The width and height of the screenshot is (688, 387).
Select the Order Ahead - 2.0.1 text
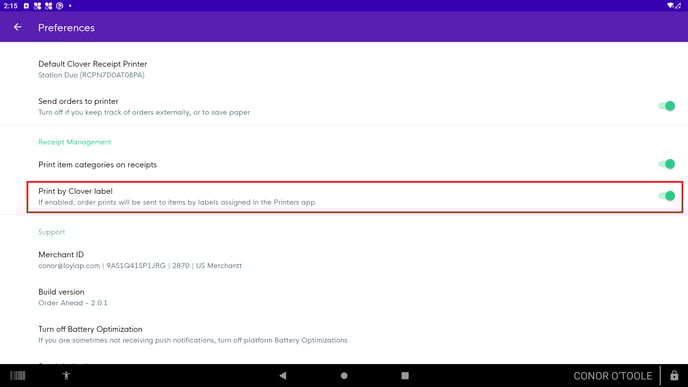point(72,303)
